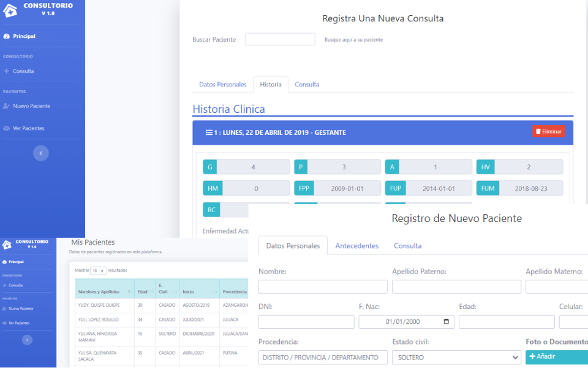
Task: Click the list icon in the 22 de abril header
Action: 209,132
